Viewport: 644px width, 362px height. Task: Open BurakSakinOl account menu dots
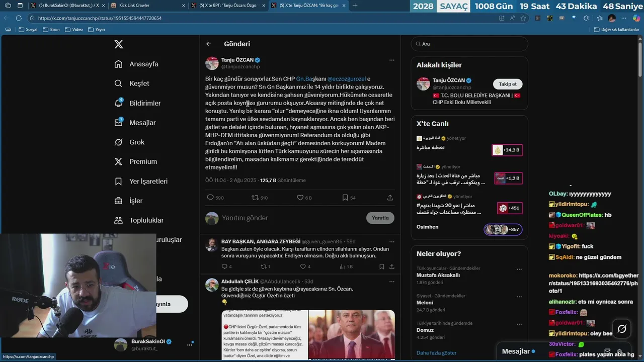coord(190,344)
